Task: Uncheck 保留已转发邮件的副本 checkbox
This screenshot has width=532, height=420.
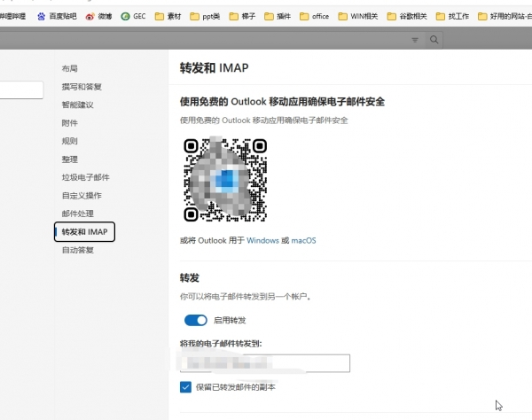Action: [x=185, y=387]
